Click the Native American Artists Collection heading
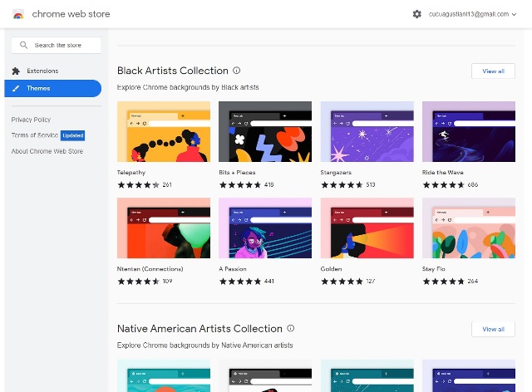The image size is (532, 392). [199, 329]
